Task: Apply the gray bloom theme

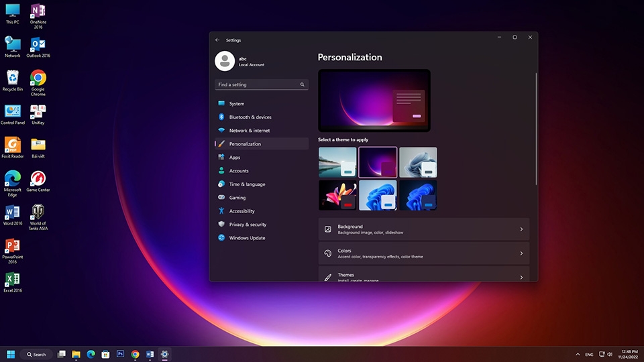Action: point(418,162)
